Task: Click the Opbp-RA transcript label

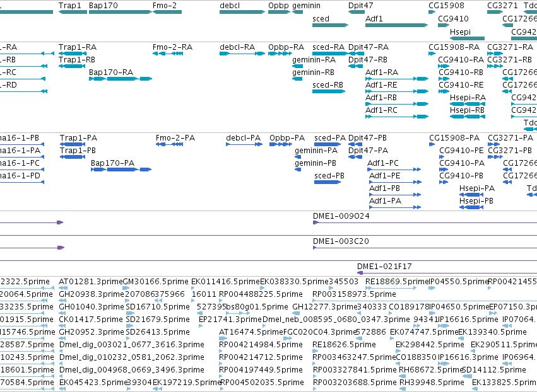Action: coord(286,47)
